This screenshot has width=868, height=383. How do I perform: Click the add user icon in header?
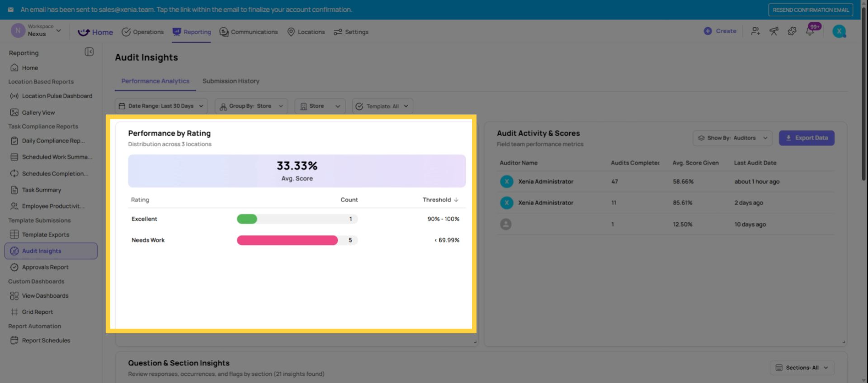coord(755,31)
